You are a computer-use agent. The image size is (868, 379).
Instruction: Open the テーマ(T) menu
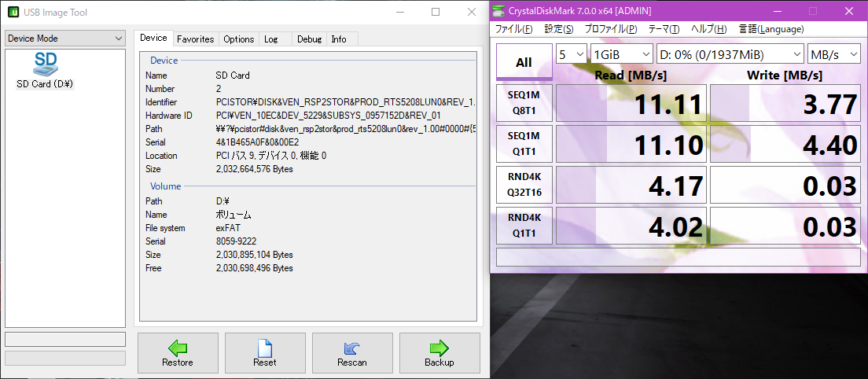[664, 29]
